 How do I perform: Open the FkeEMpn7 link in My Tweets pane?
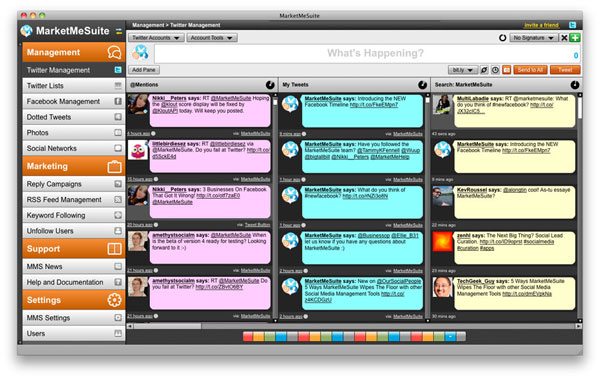pyautogui.click(x=374, y=105)
